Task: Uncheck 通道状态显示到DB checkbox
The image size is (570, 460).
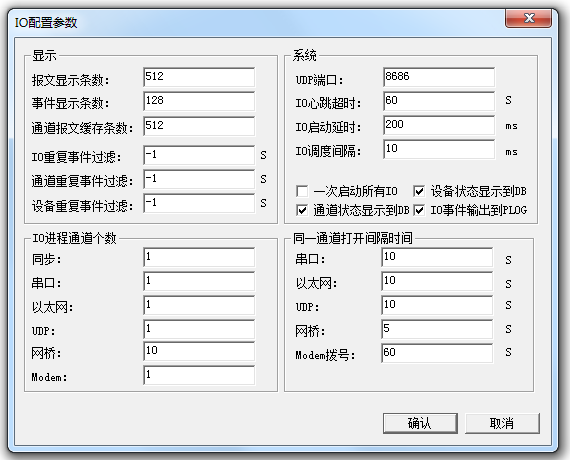Action: pos(302,210)
